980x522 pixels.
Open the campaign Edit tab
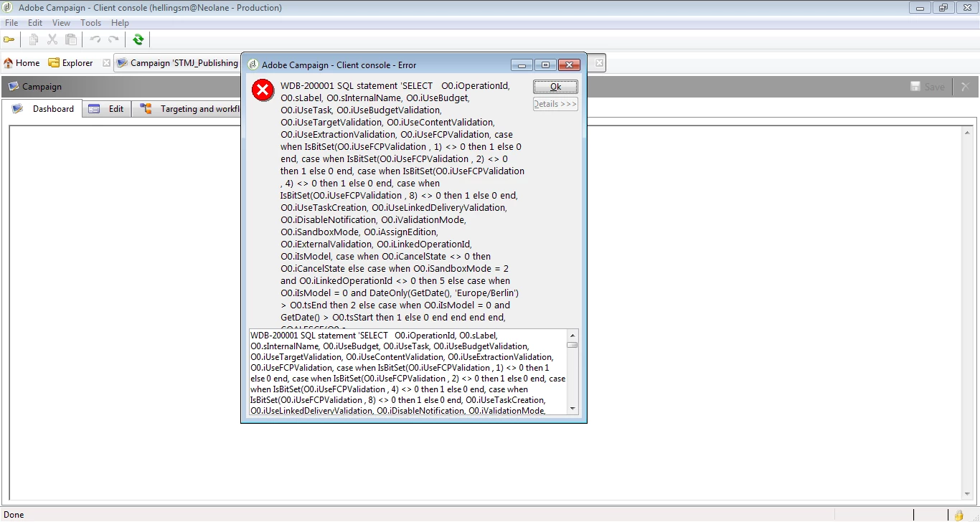click(x=107, y=109)
